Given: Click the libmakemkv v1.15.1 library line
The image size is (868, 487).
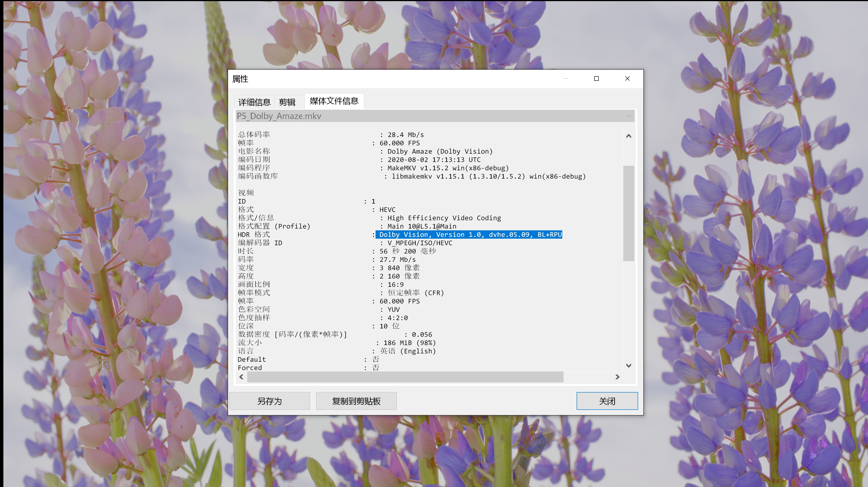Looking at the screenshot, I should pyautogui.click(x=489, y=176).
